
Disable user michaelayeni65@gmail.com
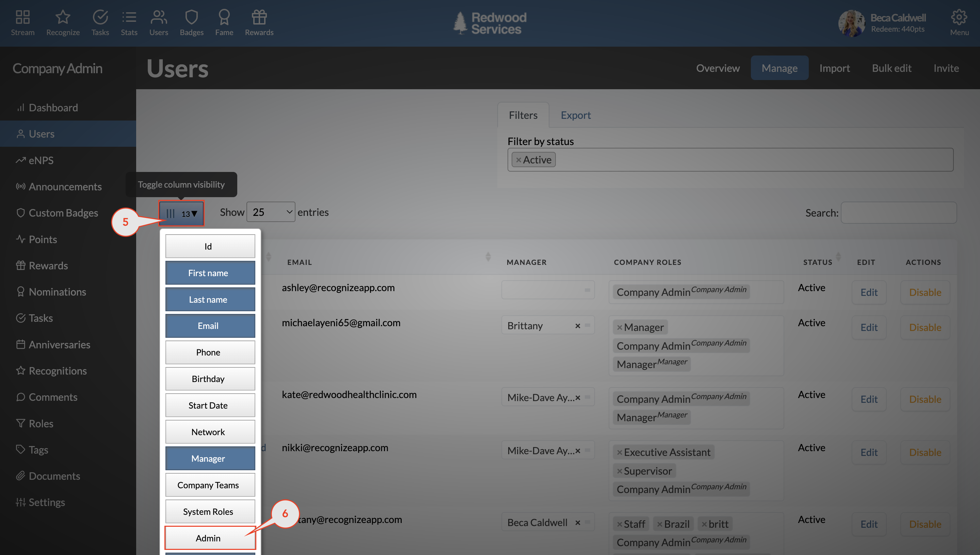[925, 328]
